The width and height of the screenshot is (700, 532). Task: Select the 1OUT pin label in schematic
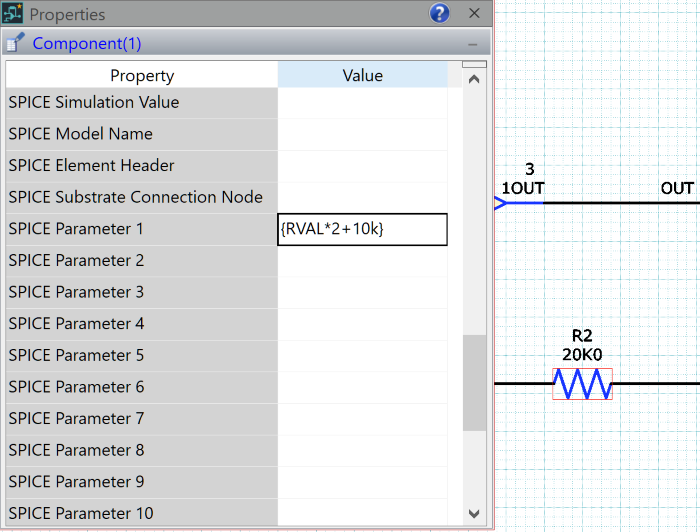523,188
